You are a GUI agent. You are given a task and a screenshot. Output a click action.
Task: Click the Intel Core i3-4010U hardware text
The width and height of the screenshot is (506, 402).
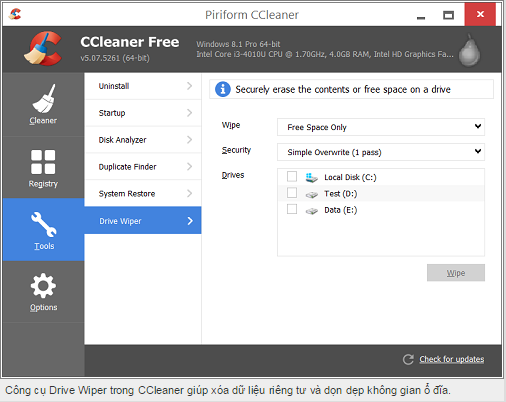[x=325, y=54]
